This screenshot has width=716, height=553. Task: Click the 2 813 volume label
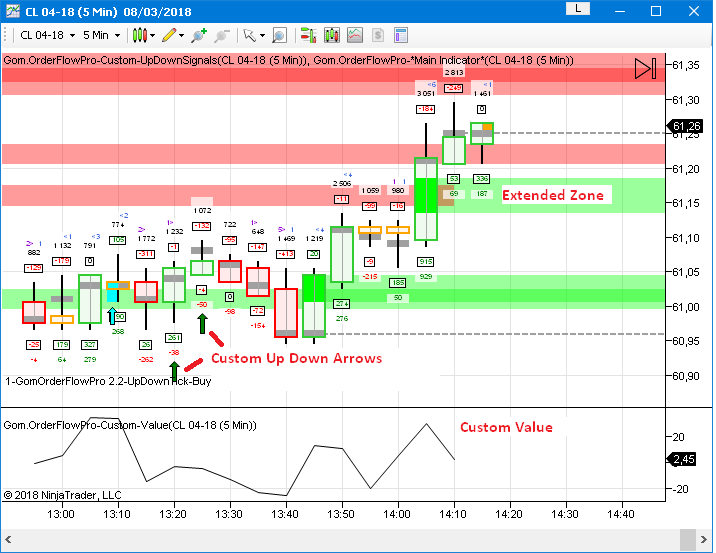454,72
